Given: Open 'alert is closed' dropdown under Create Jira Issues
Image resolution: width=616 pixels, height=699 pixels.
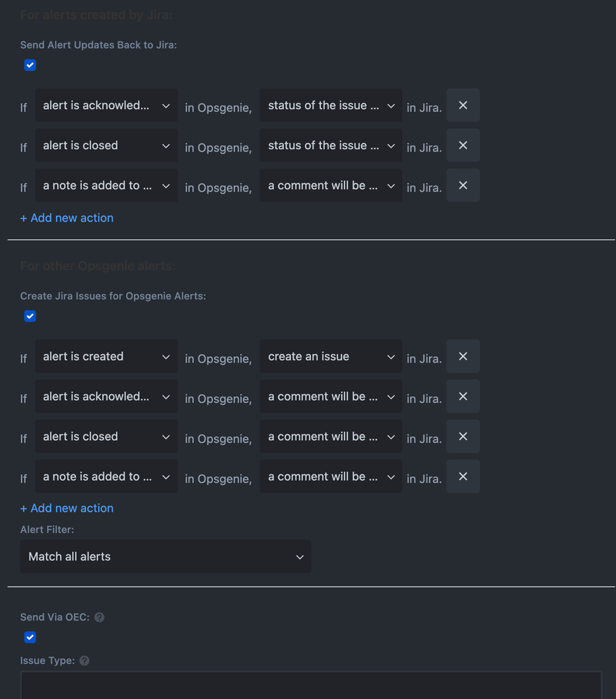Looking at the screenshot, I should (106, 437).
